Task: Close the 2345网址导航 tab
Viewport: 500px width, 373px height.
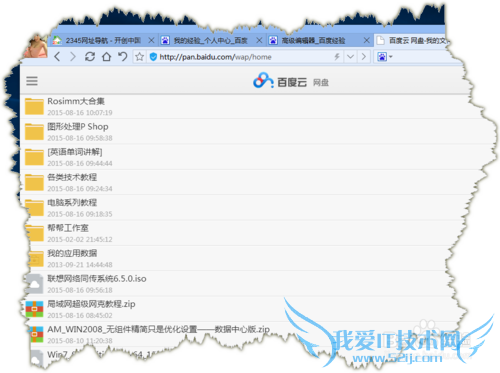Action: pos(151,40)
